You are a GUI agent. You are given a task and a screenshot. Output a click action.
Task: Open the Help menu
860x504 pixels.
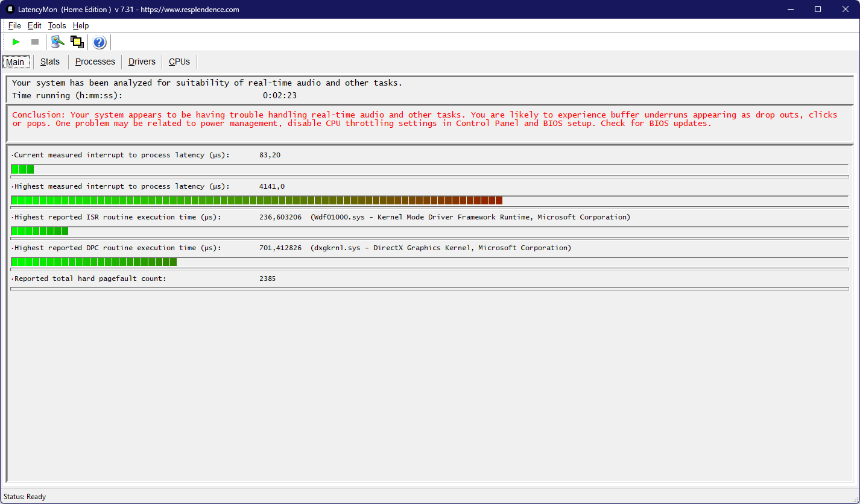click(x=81, y=26)
